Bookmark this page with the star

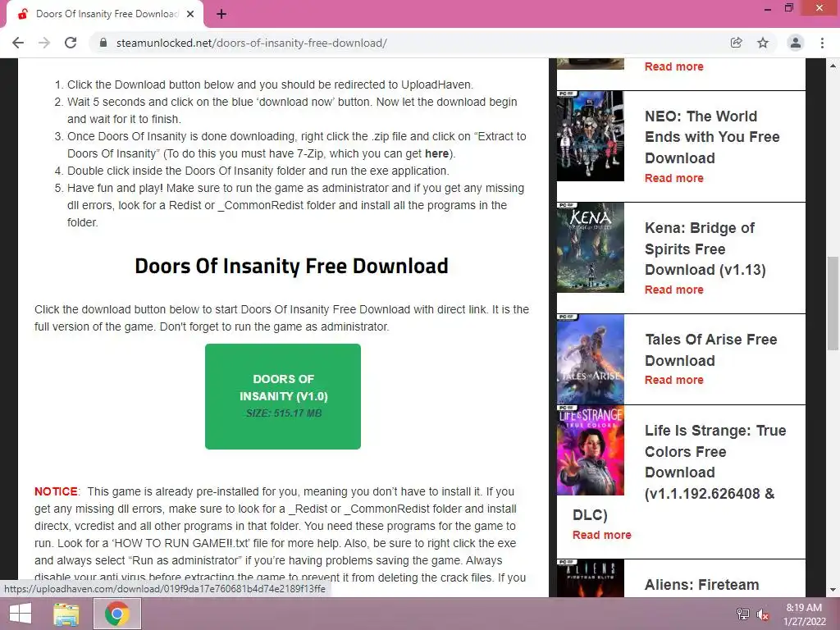[x=763, y=43]
